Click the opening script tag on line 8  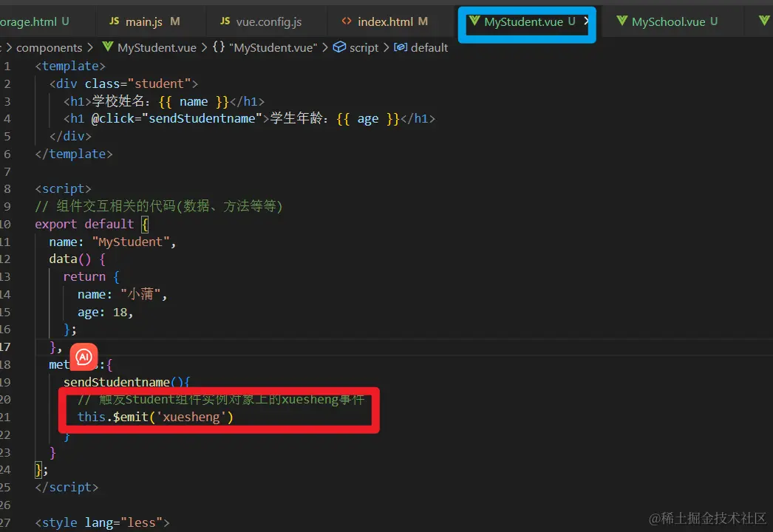pyautogui.click(x=63, y=189)
